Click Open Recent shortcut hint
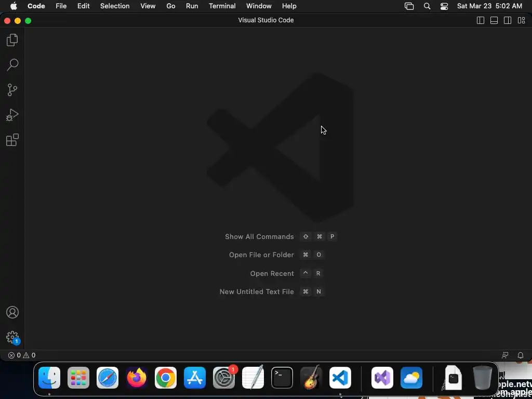 [286, 273]
